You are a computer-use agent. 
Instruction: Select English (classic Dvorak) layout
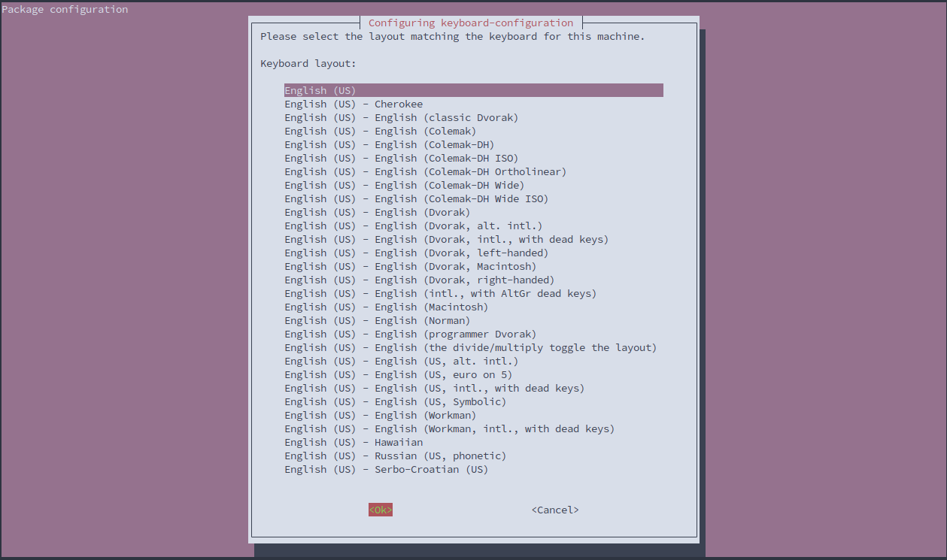point(401,117)
